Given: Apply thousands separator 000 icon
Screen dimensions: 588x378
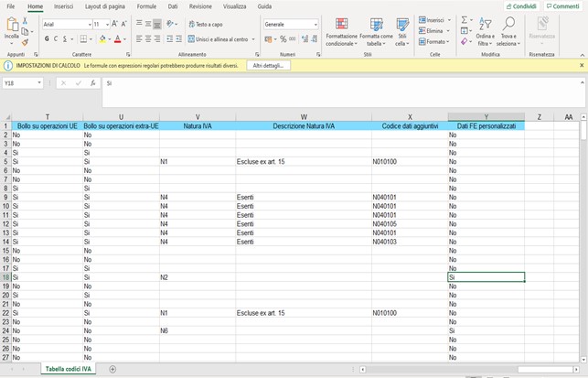Looking at the screenshot, I should (x=293, y=39).
